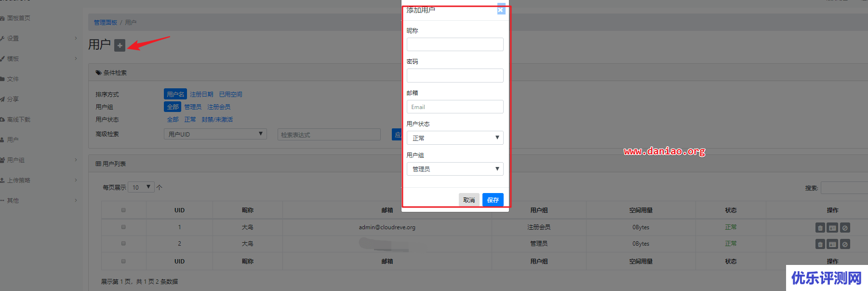Open the 用户组 dropdown showing 管理员

point(455,169)
